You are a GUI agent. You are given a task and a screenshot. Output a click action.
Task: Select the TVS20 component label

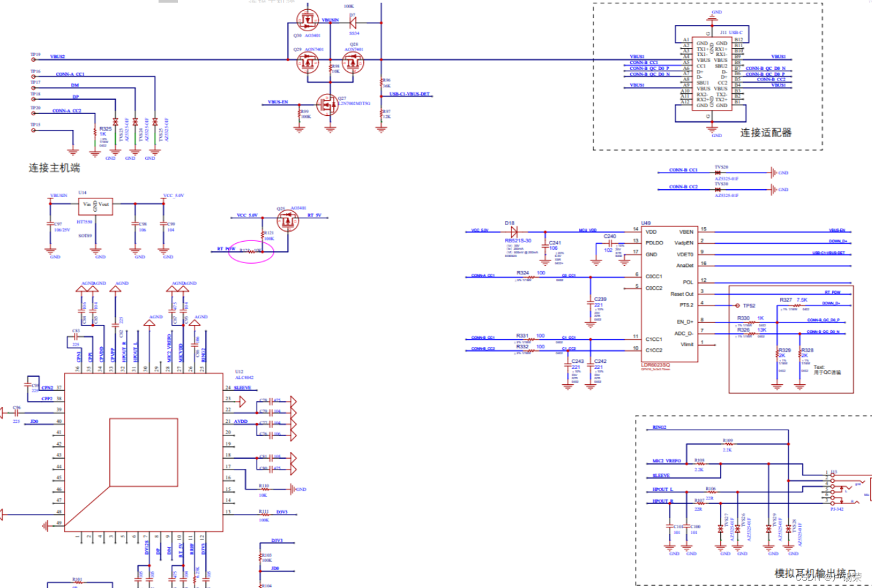click(721, 166)
